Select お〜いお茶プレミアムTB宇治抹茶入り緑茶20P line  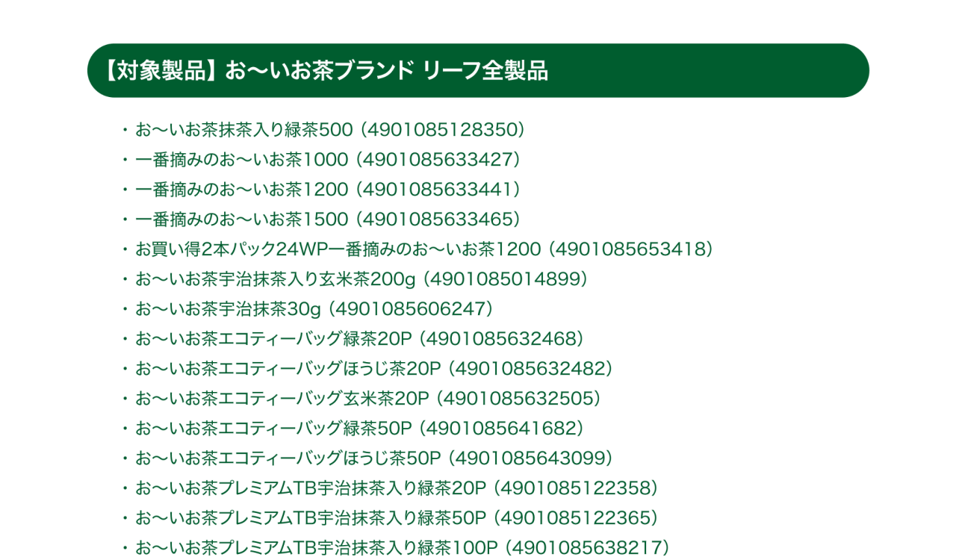click(x=390, y=488)
